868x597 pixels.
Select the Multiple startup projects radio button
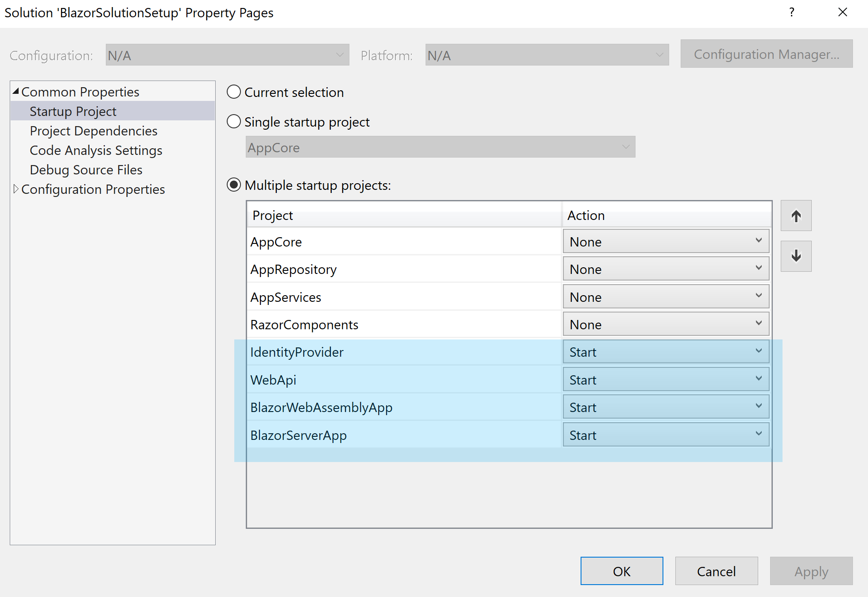pyautogui.click(x=234, y=185)
